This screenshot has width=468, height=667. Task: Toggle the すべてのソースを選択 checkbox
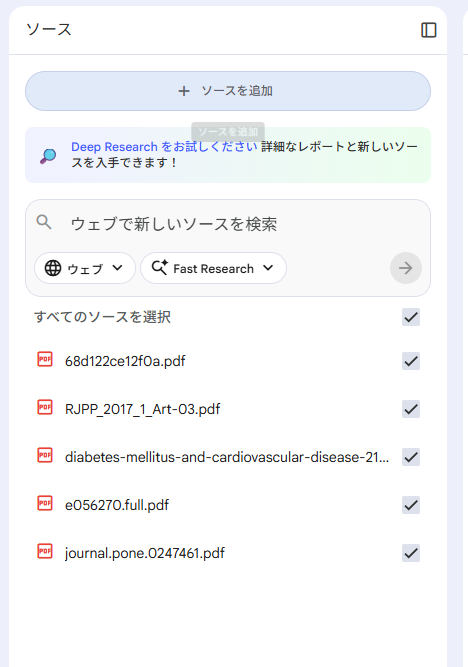(411, 317)
